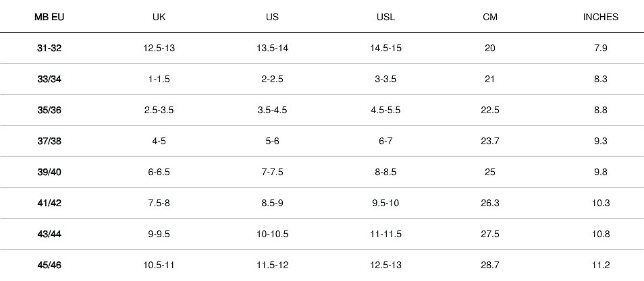Select the 35/36 MB EU size label

(49, 110)
